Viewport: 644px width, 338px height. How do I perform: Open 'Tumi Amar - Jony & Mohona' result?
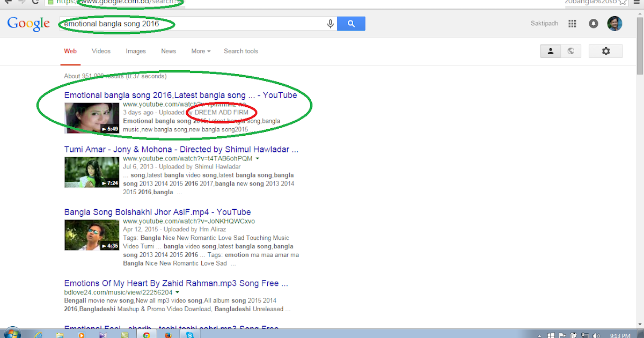[181, 149]
